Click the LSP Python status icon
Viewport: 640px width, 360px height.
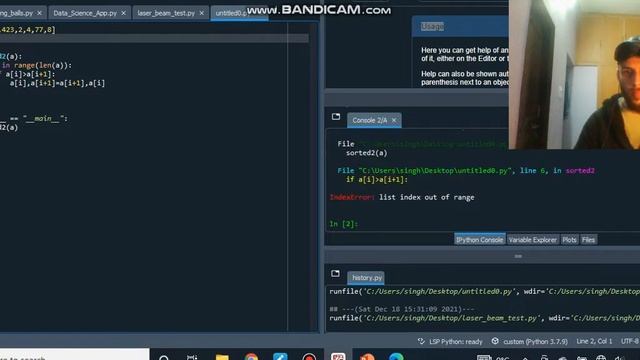421,341
